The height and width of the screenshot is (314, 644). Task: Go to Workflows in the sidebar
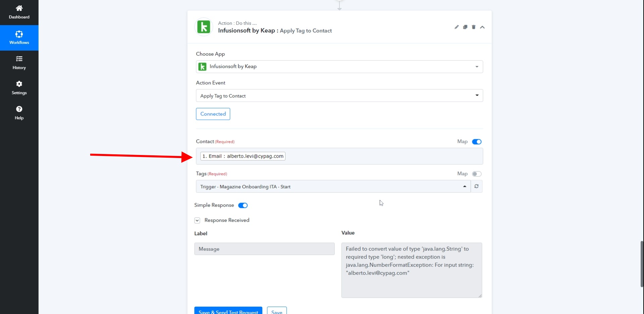(19, 38)
